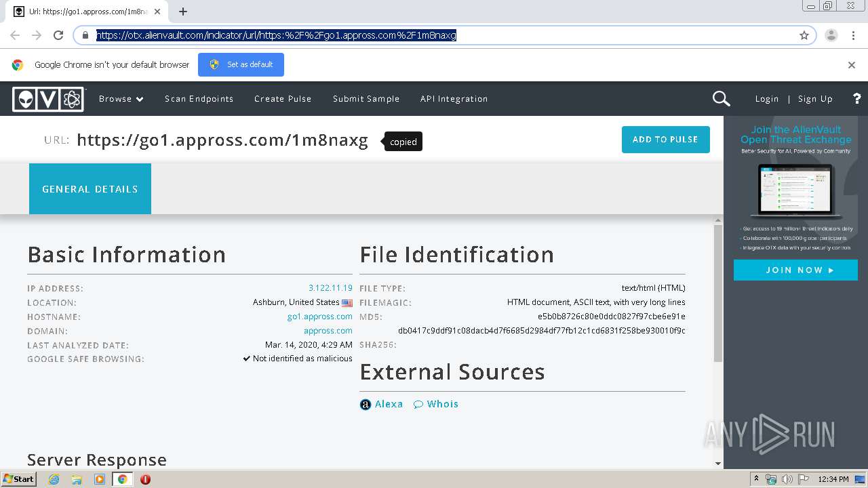Open domain appross.com link
This screenshot has height=488, width=868.
pos(328,331)
